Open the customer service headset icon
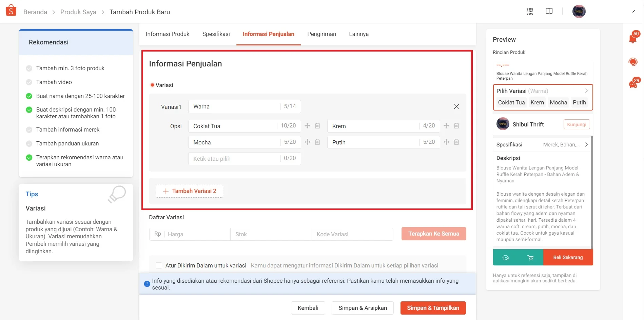Image resolution: width=644 pixels, height=320 pixels. point(632,62)
